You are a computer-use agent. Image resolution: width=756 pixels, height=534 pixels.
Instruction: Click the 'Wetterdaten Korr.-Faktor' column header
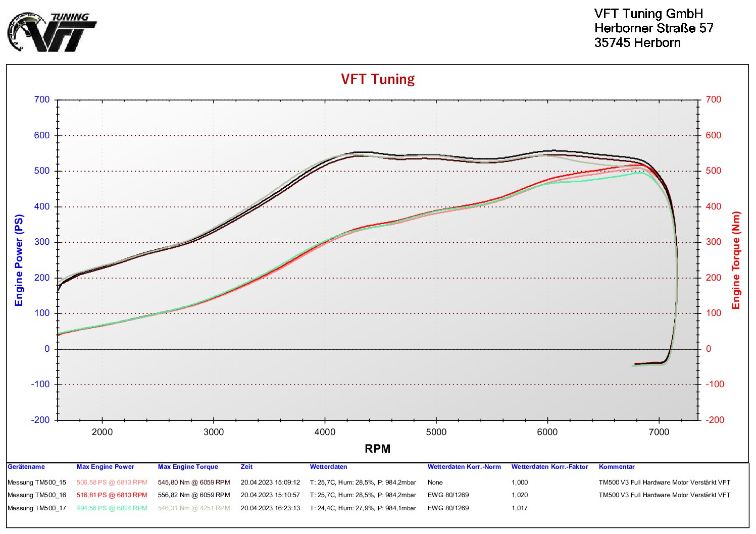(550, 467)
